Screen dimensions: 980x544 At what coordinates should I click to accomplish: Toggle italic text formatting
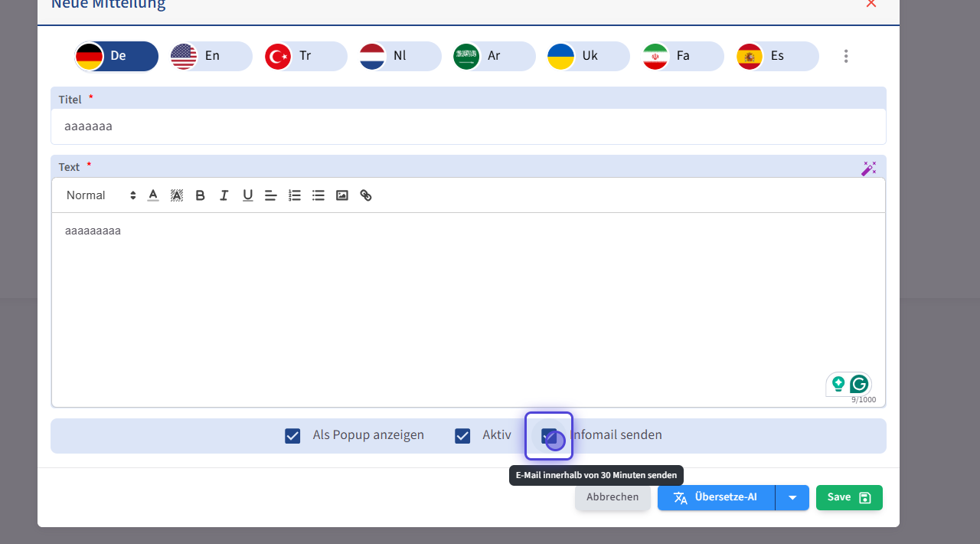tap(224, 195)
